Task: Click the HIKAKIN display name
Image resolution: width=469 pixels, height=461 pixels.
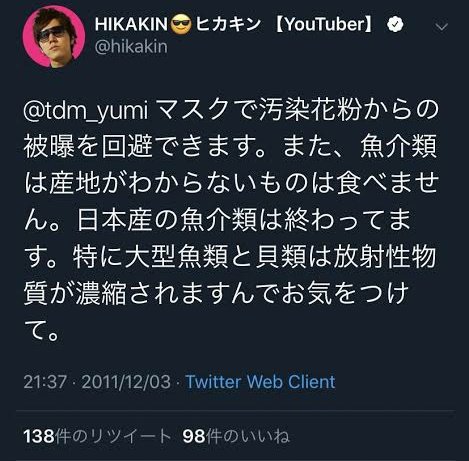Action: coord(132,24)
